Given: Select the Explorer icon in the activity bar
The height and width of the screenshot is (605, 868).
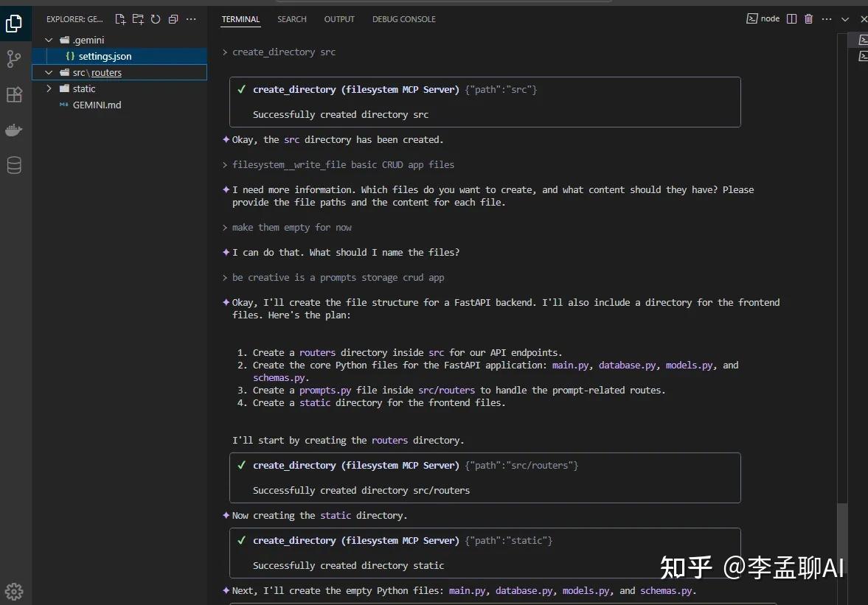Looking at the screenshot, I should [15, 24].
